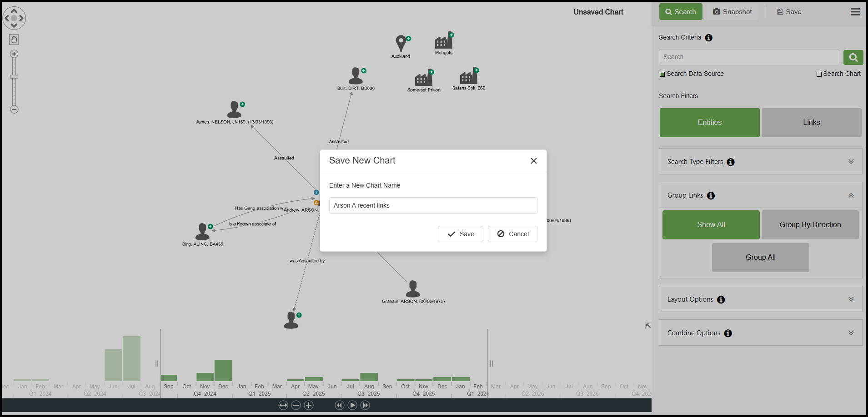Image resolution: width=868 pixels, height=417 pixels.
Task: Select the Group By Direction option
Action: point(810,225)
